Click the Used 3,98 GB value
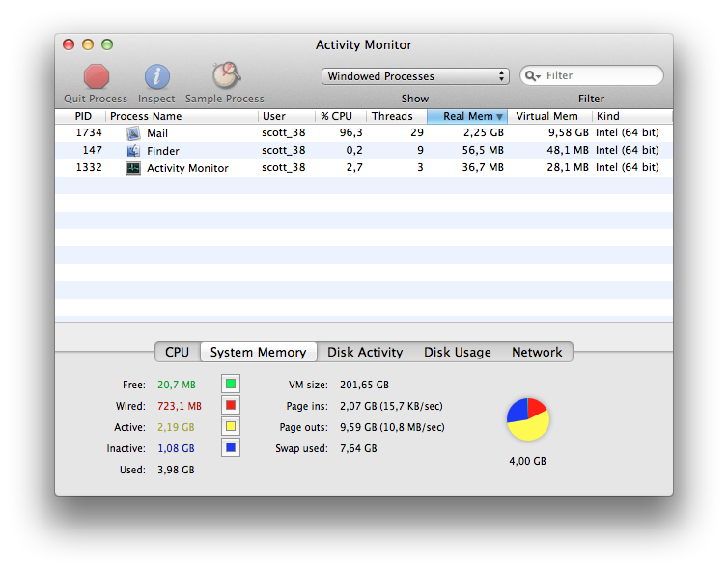This screenshot has height=572, width=728. tap(176, 470)
